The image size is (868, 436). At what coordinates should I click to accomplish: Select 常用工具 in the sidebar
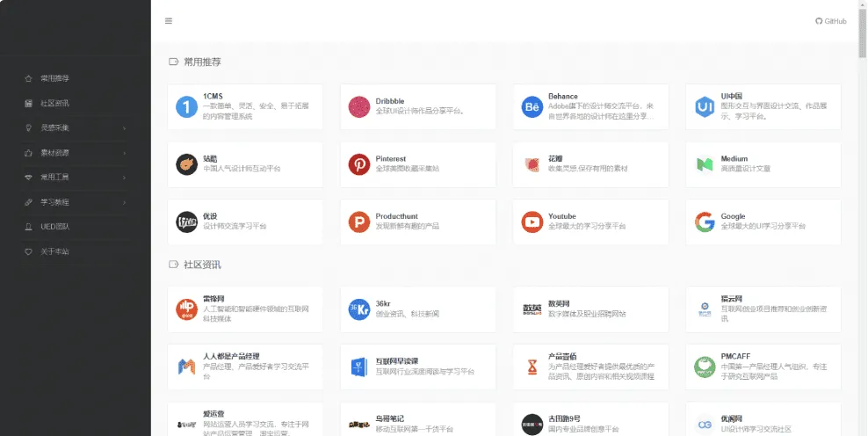click(x=54, y=178)
